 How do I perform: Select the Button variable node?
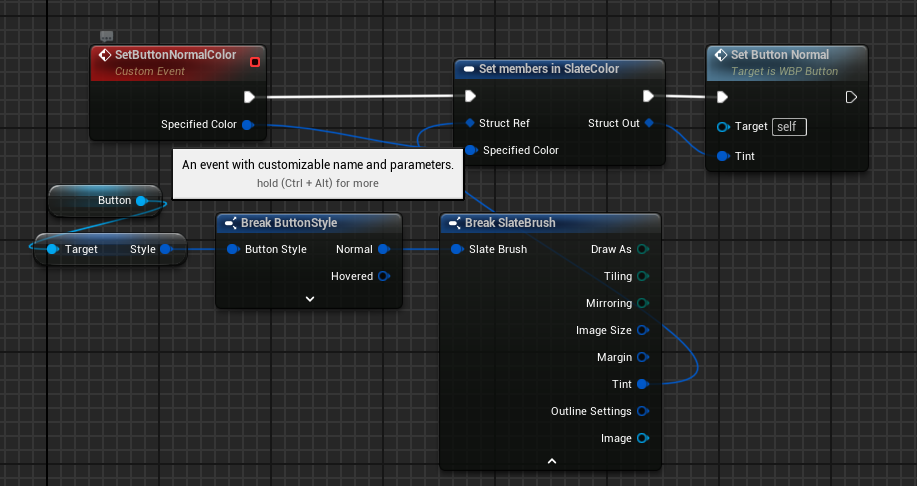point(105,201)
